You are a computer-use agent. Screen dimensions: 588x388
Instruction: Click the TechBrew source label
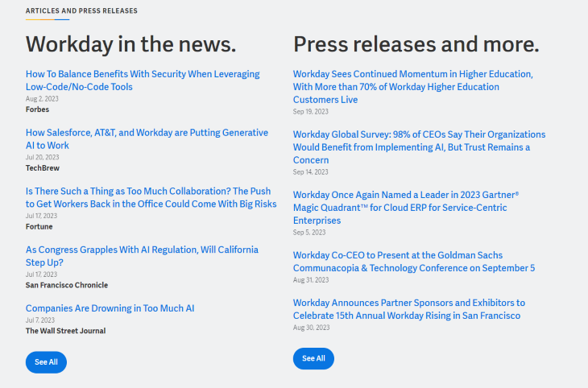click(x=42, y=168)
